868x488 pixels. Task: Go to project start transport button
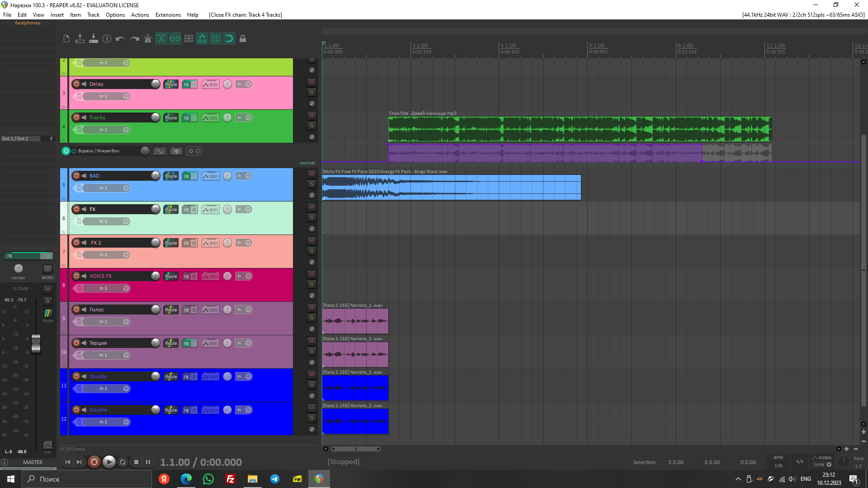click(68, 462)
